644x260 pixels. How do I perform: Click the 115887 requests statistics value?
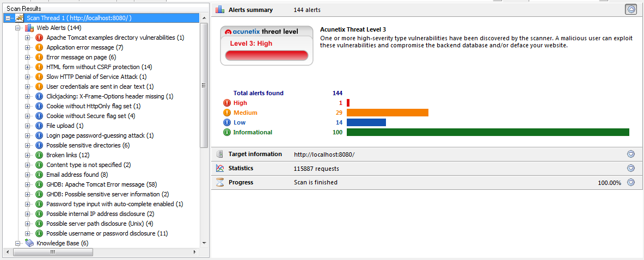316,169
